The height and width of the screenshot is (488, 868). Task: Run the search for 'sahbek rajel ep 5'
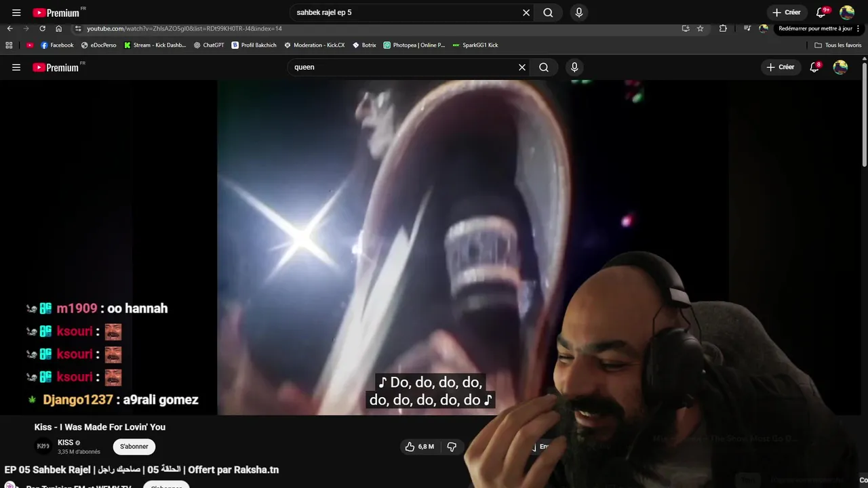pyautogui.click(x=548, y=12)
